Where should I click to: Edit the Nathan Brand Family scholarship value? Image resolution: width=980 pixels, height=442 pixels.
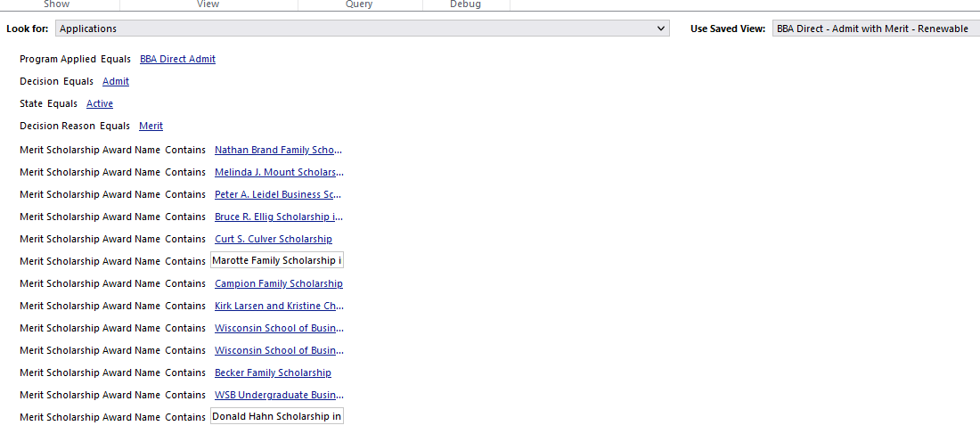point(278,150)
